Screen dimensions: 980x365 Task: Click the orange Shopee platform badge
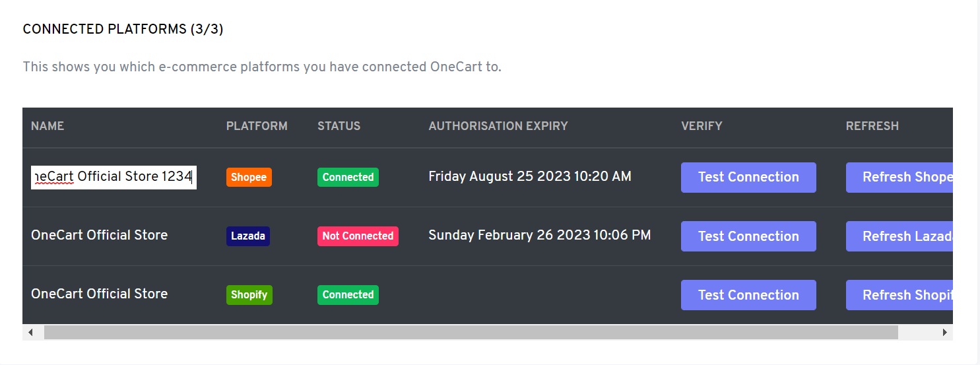coord(249,177)
